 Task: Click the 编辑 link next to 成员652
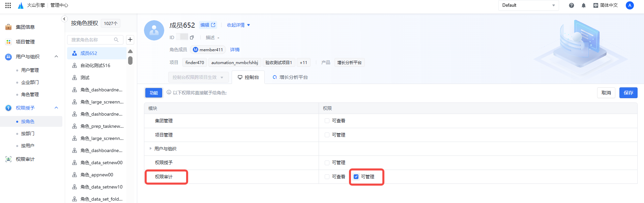207,25
